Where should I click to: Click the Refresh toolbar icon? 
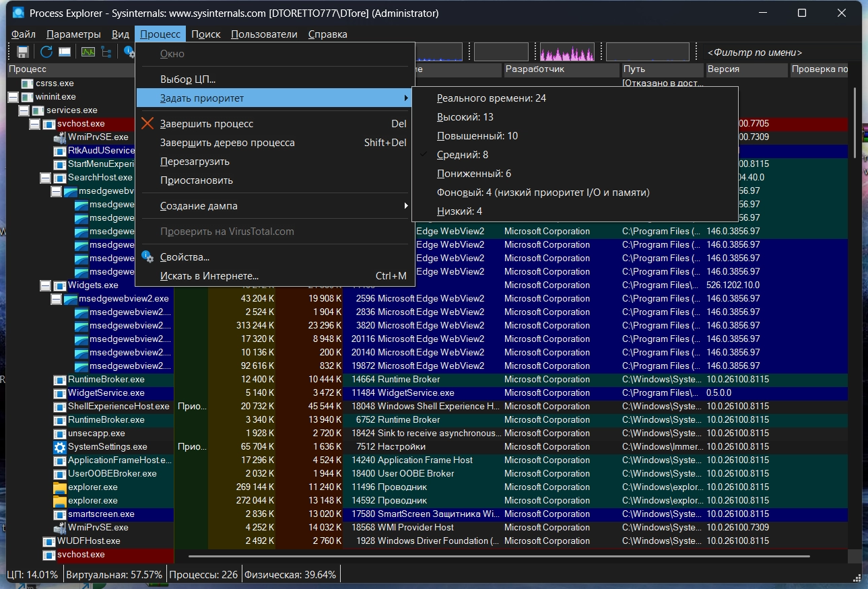point(46,52)
